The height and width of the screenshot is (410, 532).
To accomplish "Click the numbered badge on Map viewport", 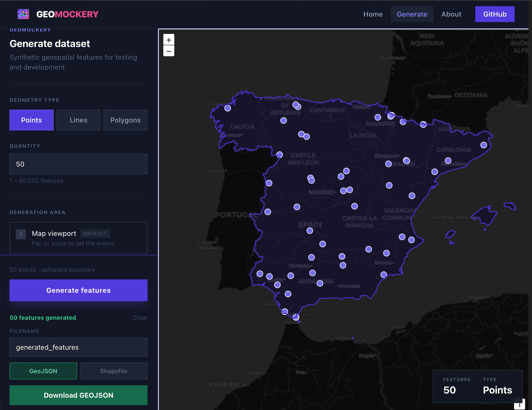I will (21, 234).
